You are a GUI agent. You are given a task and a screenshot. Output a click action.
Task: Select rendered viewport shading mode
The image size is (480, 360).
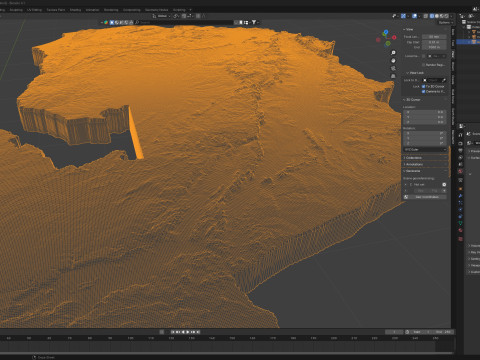point(447,16)
